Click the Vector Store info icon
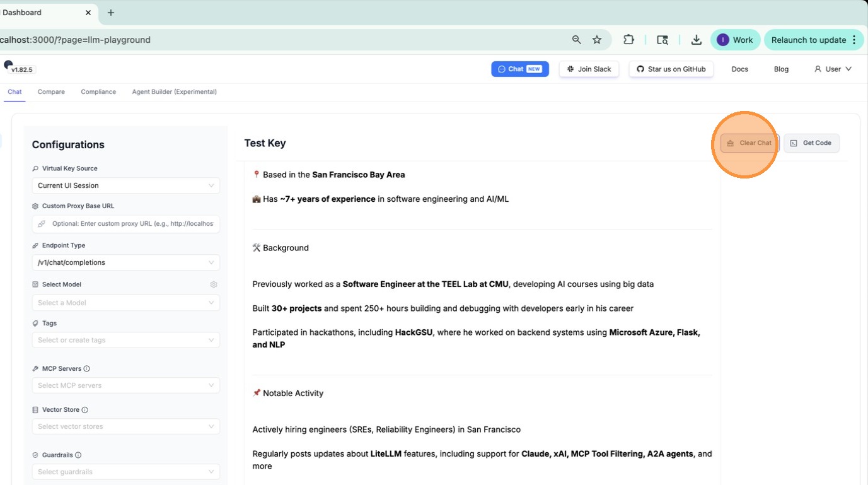Viewport: 868px width, 485px height. 84,410
